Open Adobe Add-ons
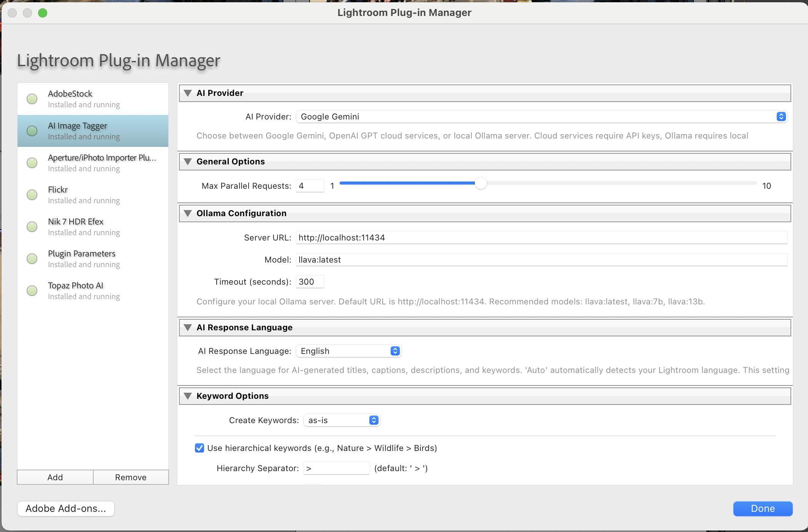 point(65,508)
